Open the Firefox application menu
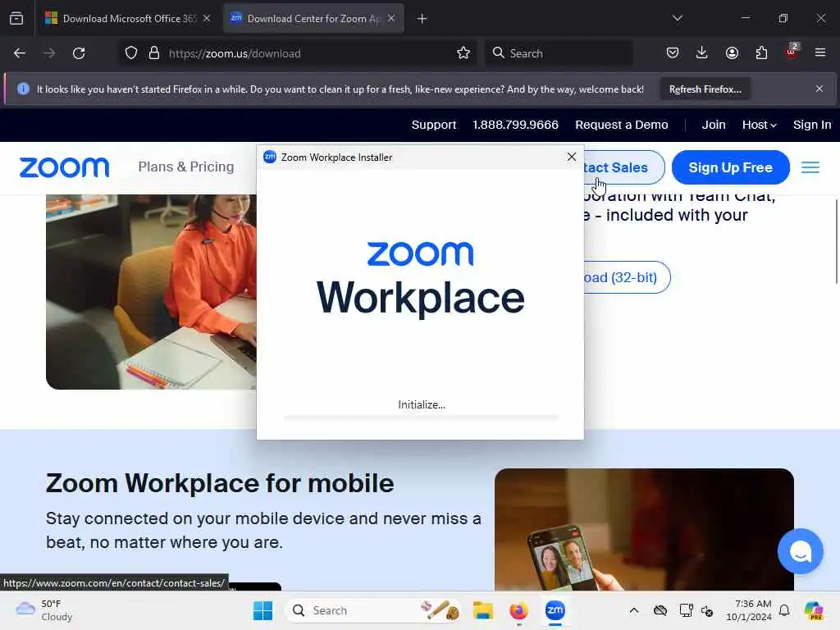The image size is (840, 630). point(820,52)
